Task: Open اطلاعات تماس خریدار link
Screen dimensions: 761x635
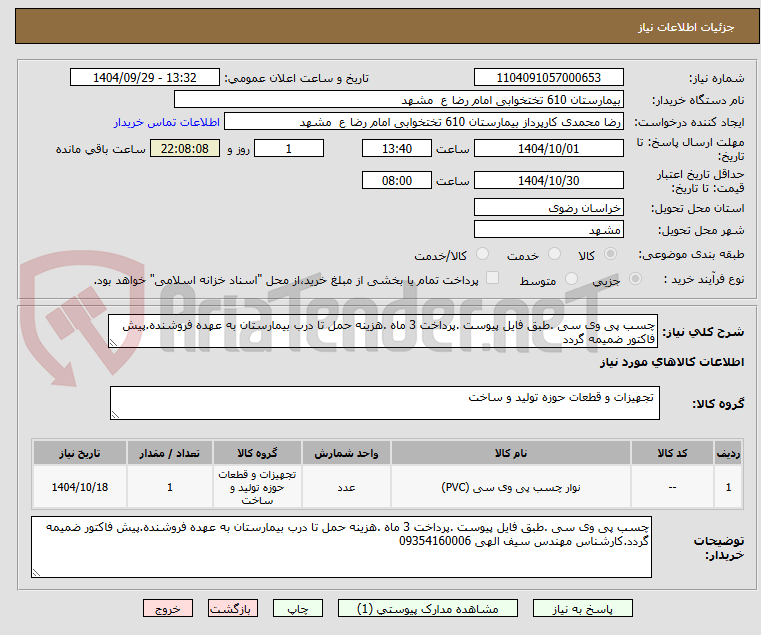Action: tap(167, 122)
